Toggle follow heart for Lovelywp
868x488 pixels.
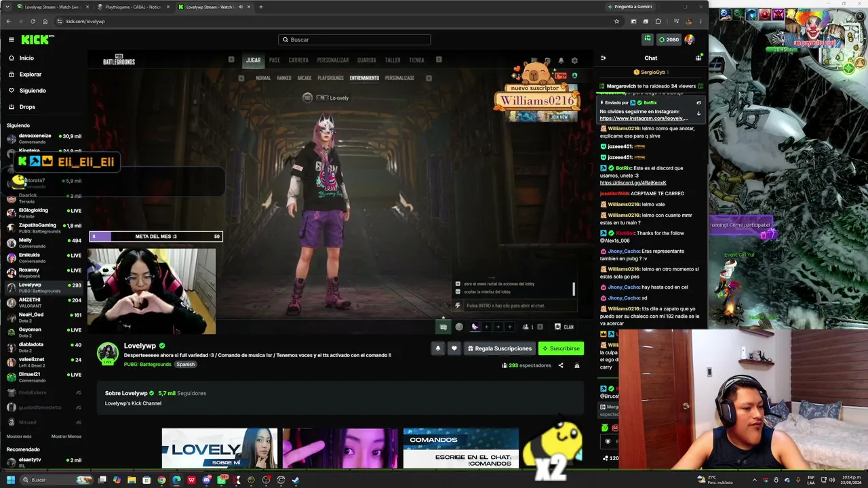pos(454,348)
